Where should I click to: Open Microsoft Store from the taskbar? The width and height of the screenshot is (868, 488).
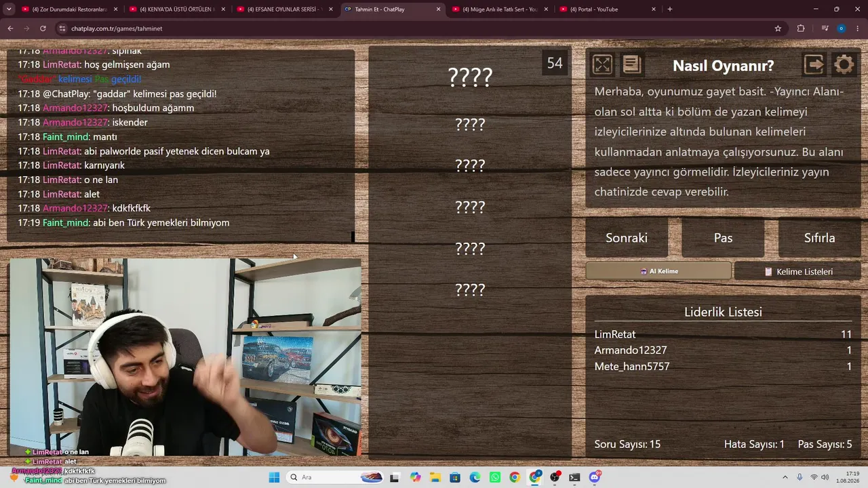455,477
